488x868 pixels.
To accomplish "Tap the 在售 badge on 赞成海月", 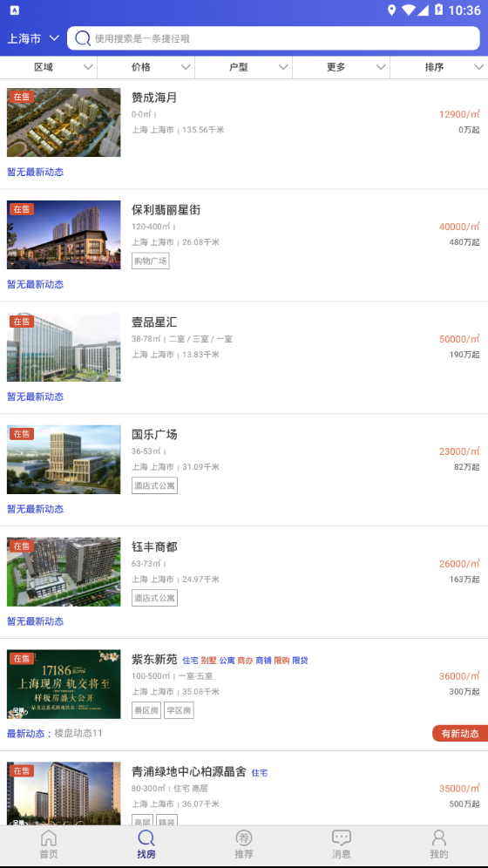I will click(x=22, y=97).
